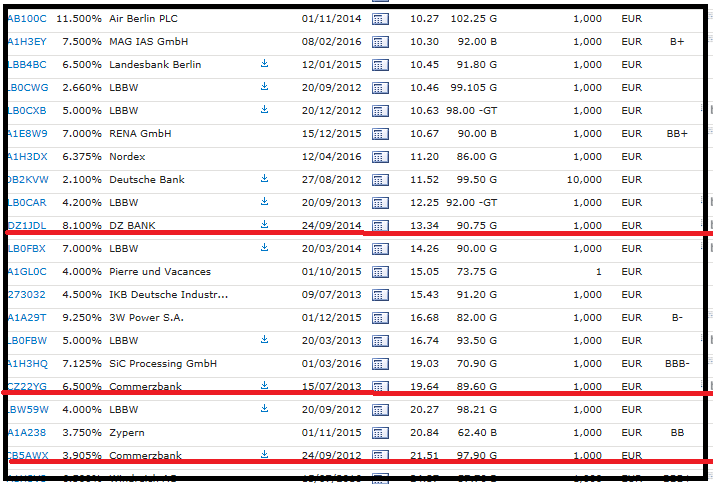Click coupon 11.500% of Air Berlin

point(79,19)
